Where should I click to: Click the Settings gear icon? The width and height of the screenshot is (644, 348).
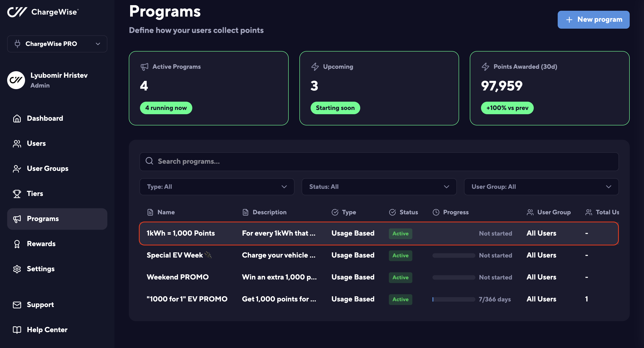pos(17,269)
